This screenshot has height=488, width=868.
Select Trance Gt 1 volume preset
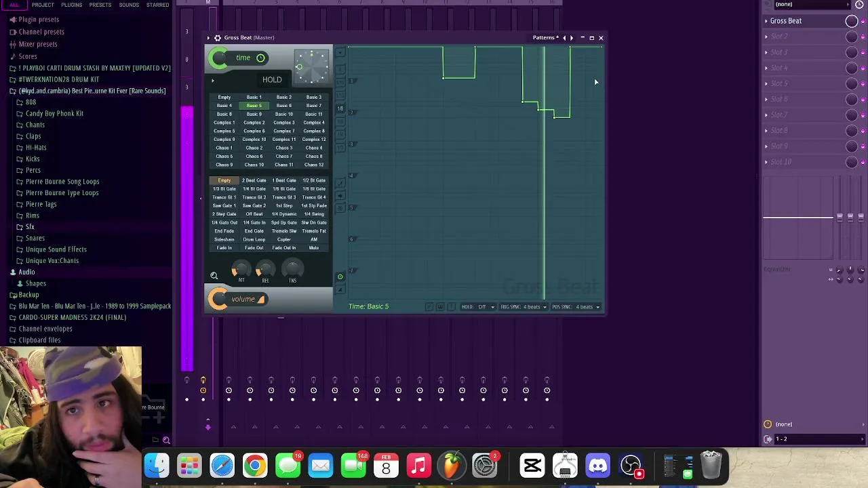tap(224, 197)
